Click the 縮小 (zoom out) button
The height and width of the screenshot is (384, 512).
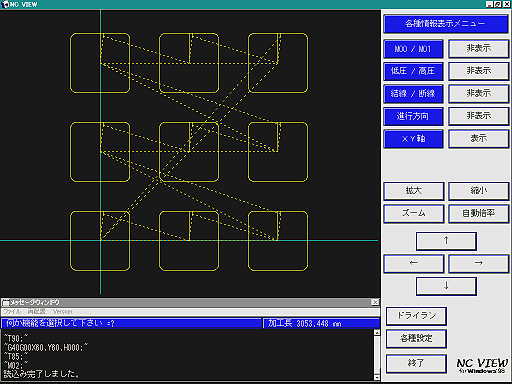pos(479,191)
